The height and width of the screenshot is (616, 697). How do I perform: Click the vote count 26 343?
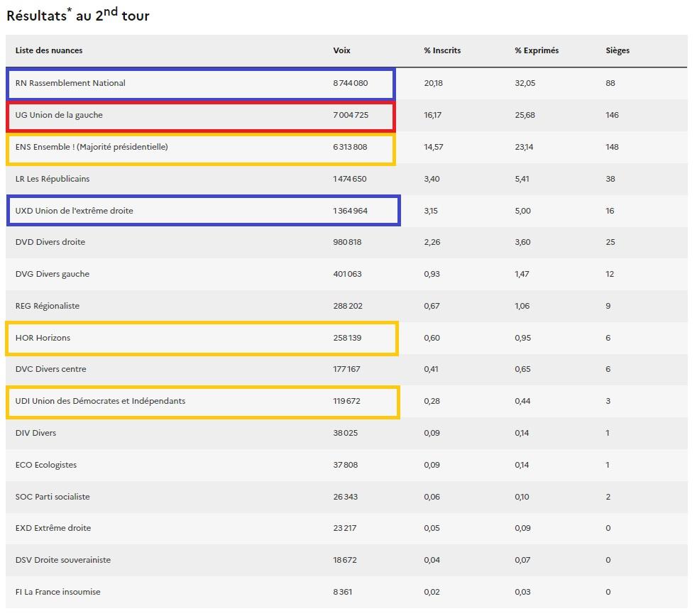coord(346,497)
